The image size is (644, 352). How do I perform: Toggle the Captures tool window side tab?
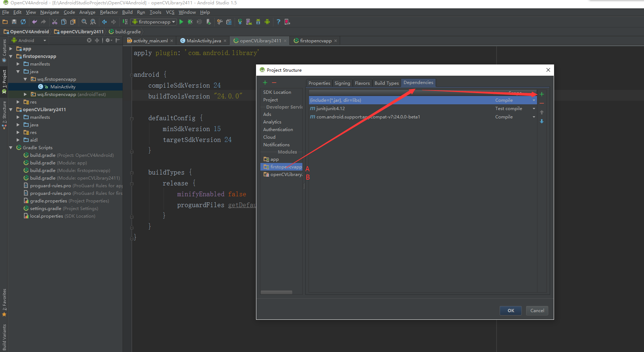pyautogui.click(x=4, y=50)
